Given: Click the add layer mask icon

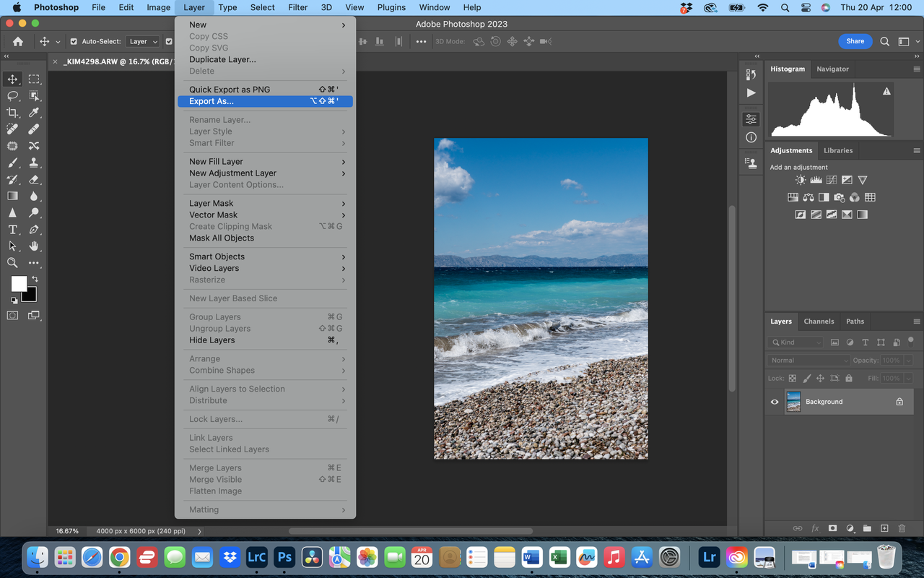Looking at the screenshot, I should [x=832, y=528].
